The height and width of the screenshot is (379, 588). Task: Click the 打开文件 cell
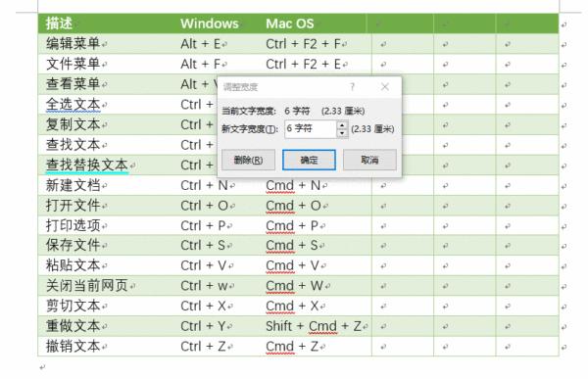click(73, 206)
